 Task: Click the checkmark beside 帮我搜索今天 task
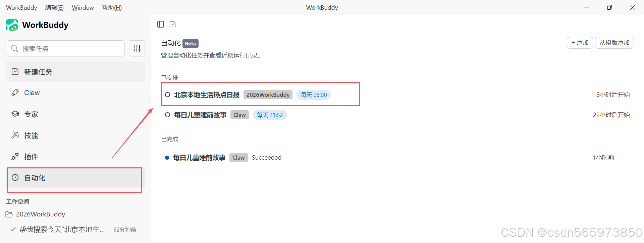pyautogui.click(x=13, y=230)
